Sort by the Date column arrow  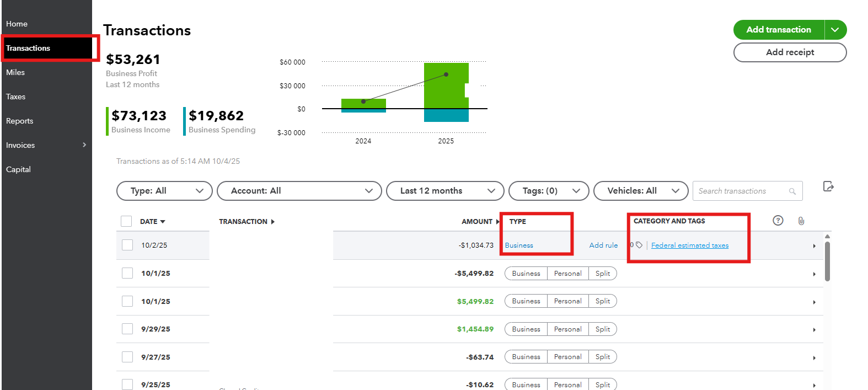point(163,222)
